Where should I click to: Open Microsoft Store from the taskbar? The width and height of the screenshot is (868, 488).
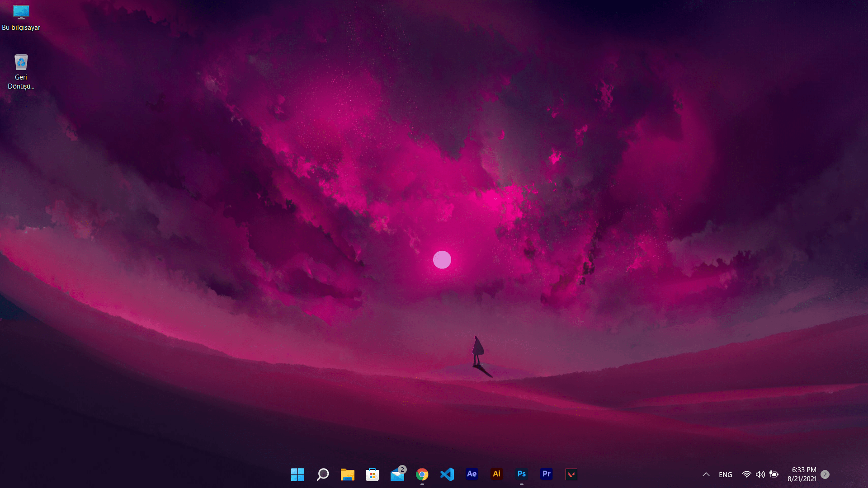coord(372,474)
